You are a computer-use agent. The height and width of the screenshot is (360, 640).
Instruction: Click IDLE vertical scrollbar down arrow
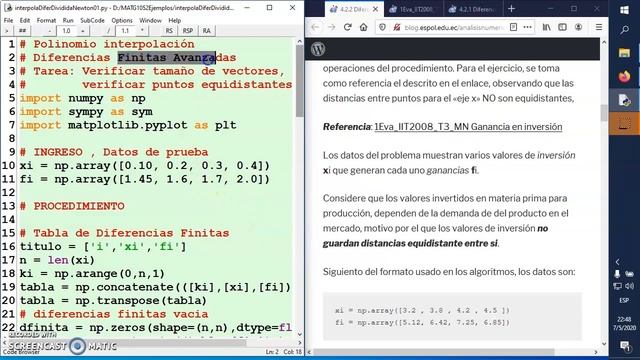pyautogui.click(x=300, y=334)
